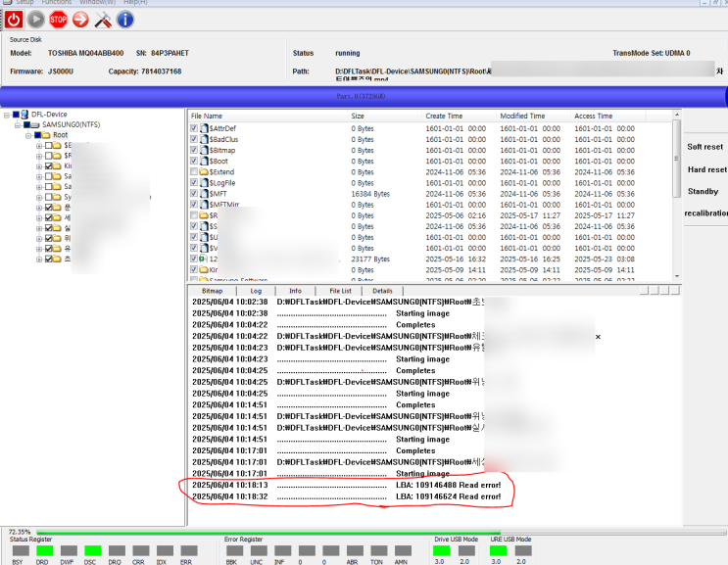Screen dimensions: 728x565
Task: Click the BSY status register indicator
Action: coord(21,550)
